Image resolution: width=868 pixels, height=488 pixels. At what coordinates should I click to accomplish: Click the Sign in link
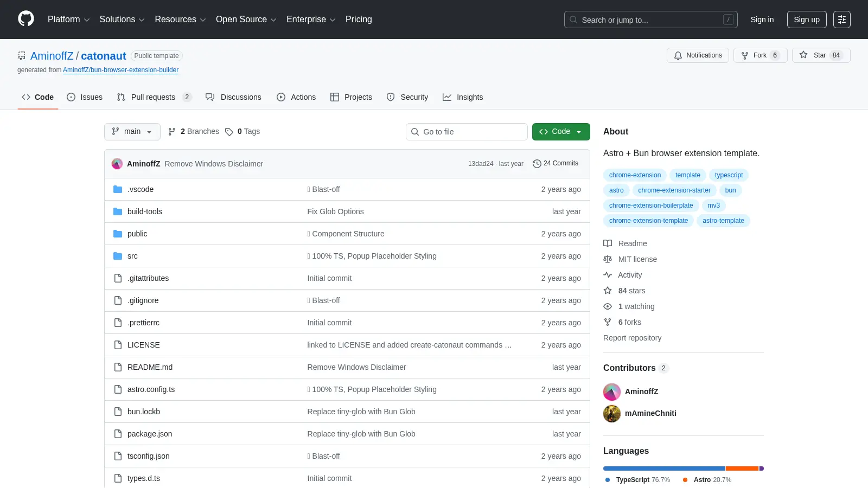tap(762, 20)
